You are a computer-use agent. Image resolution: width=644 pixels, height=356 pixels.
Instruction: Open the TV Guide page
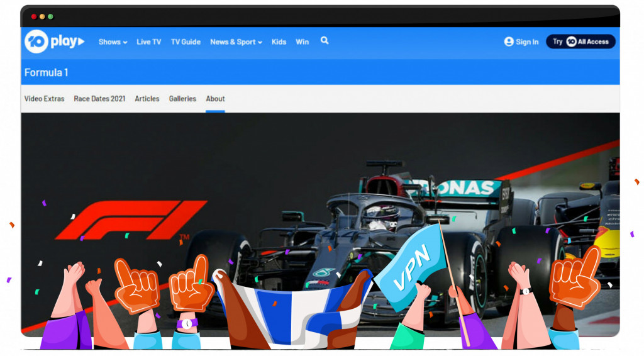(x=186, y=42)
